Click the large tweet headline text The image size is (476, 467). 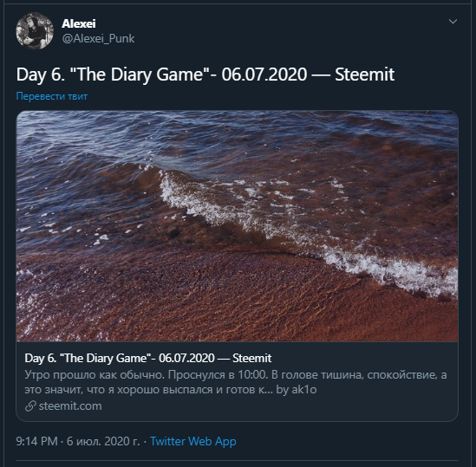[x=205, y=75]
